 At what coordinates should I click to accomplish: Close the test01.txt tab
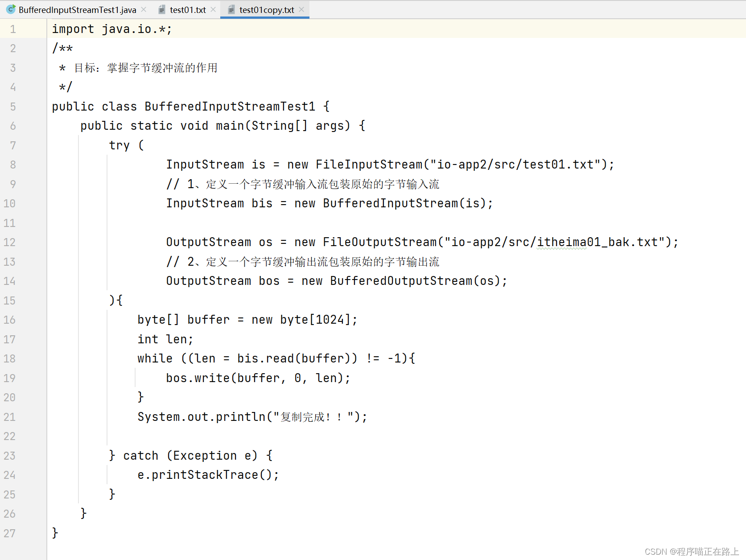point(213,9)
